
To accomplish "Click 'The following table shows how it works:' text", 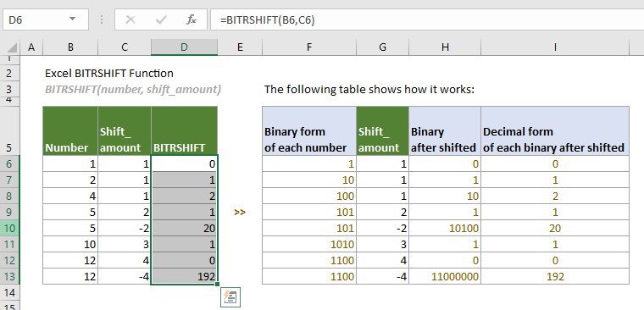I will tap(369, 90).
